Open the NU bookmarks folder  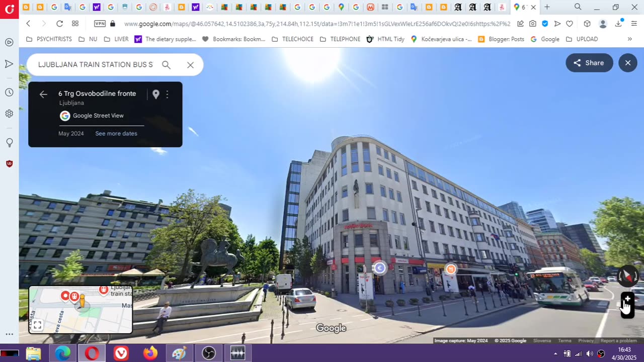coord(88,39)
